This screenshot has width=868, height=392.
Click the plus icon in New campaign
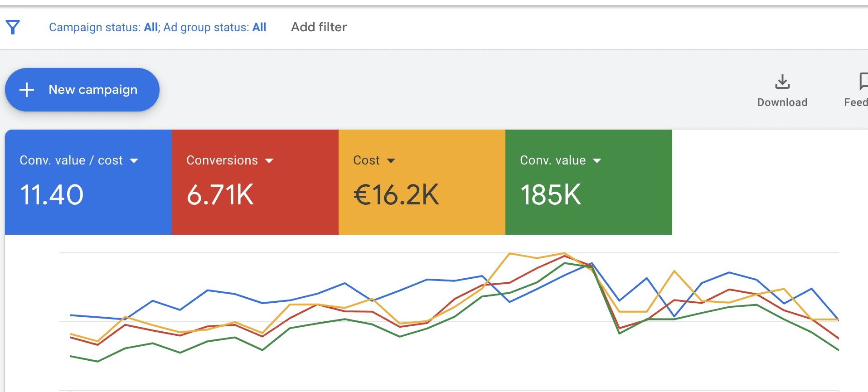[27, 90]
